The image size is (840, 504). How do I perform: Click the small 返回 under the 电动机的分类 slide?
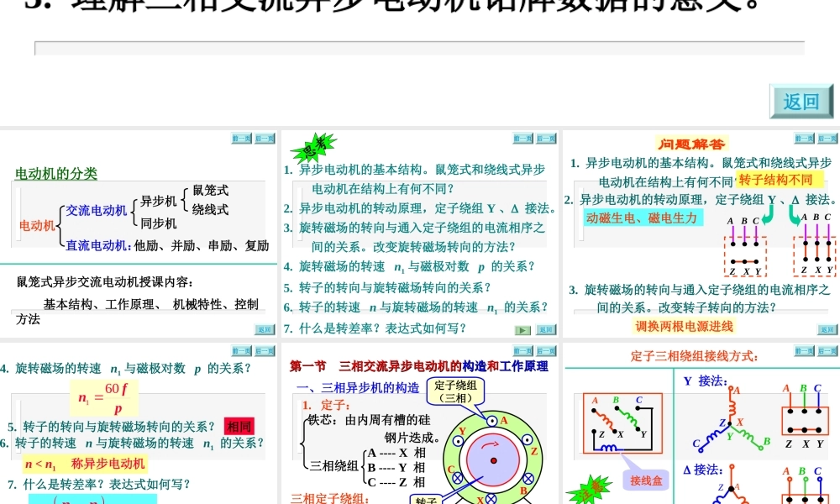(x=265, y=329)
